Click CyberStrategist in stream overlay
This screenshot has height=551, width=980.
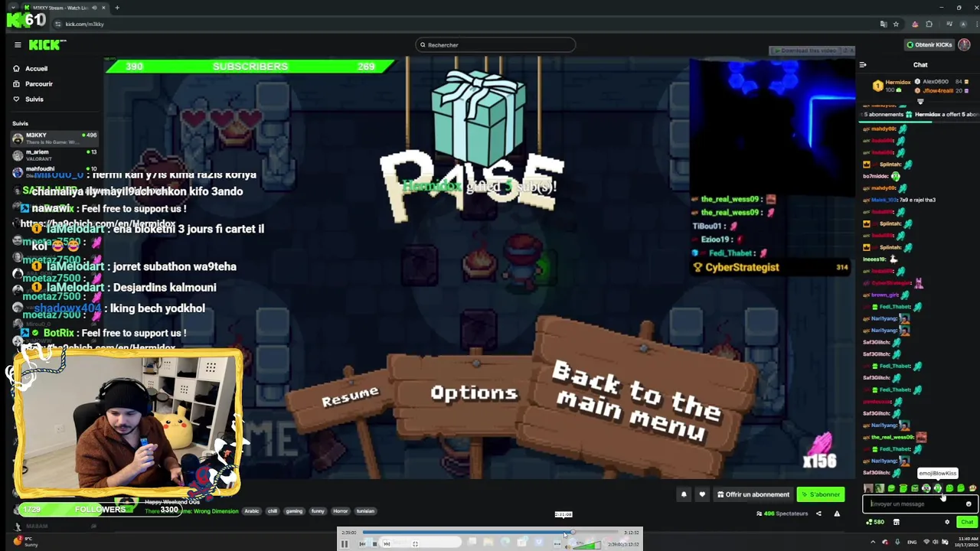pos(742,267)
